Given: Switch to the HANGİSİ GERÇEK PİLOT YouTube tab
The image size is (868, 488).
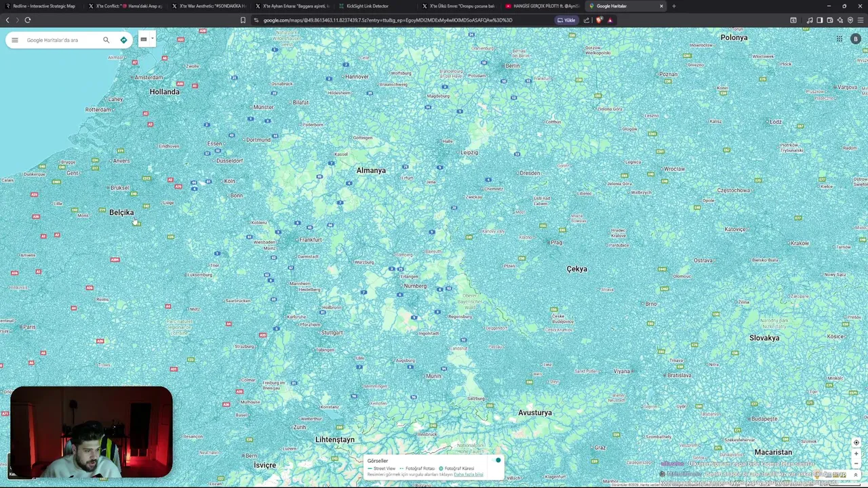Looking at the screenshot, I should [542, 6].
